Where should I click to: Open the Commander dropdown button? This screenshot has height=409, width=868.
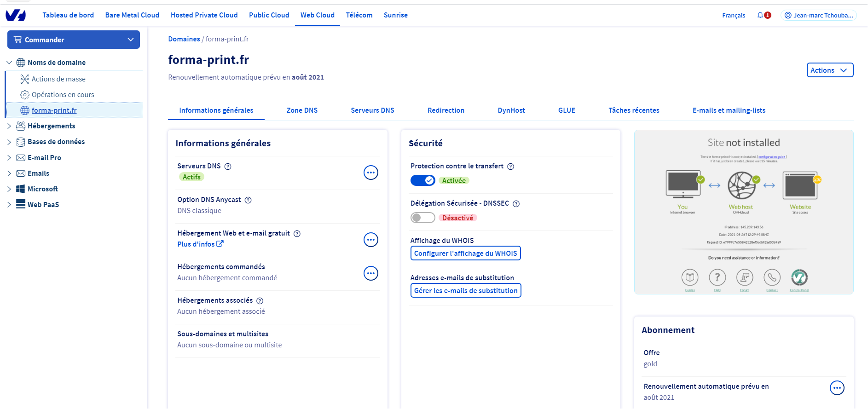[74, 40]
